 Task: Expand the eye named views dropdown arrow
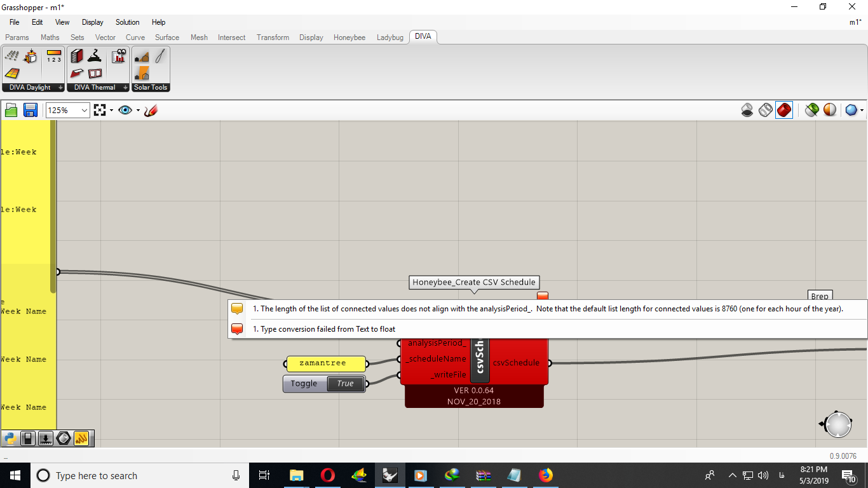pyautogui.click(x=138, y=111)
